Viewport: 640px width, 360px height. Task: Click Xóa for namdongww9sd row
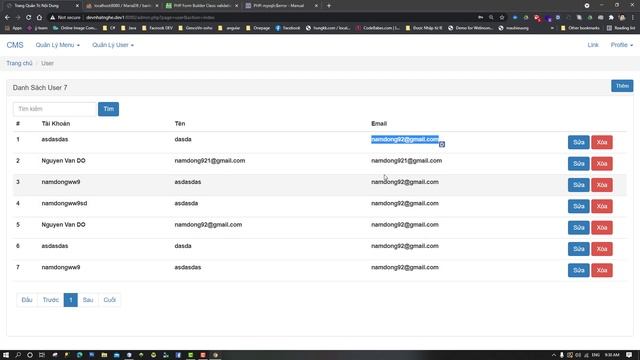[x=602, y=206]
